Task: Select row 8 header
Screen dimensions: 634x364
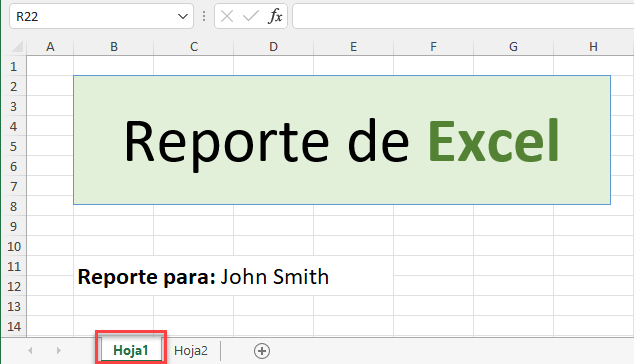Action: [14, 206]
